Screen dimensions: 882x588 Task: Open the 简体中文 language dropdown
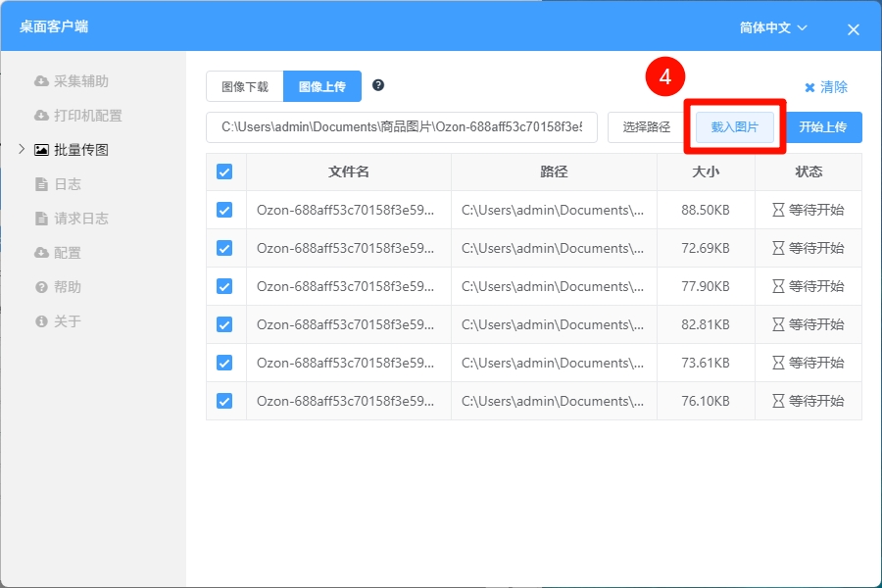773,28
